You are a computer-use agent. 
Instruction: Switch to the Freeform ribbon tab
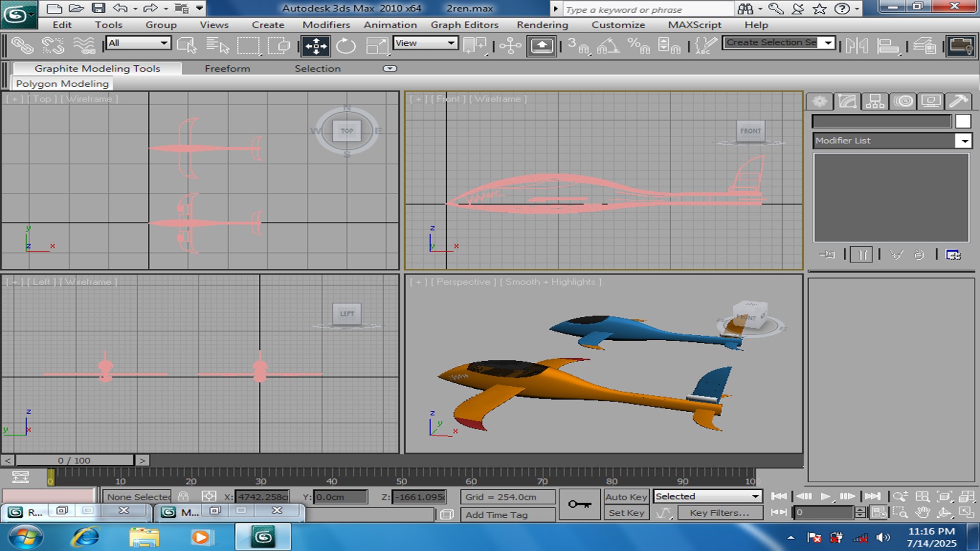pos(227,68)
